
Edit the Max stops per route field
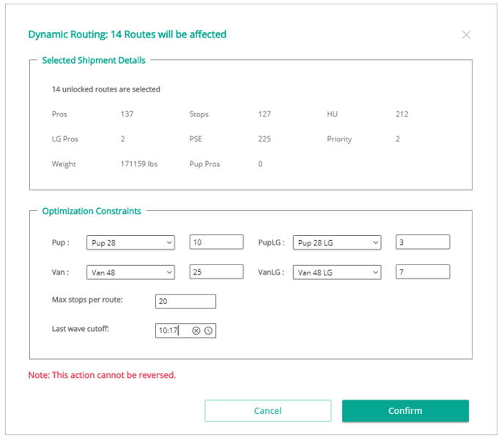coord(185,301)
